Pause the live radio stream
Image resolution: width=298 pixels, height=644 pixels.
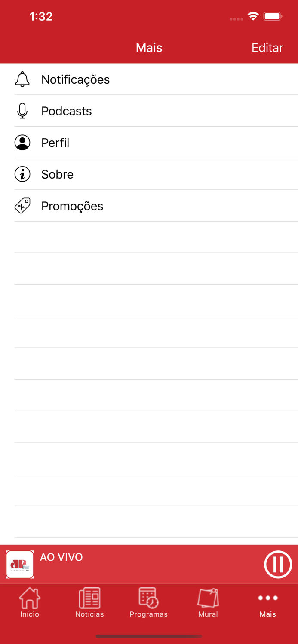278,565
